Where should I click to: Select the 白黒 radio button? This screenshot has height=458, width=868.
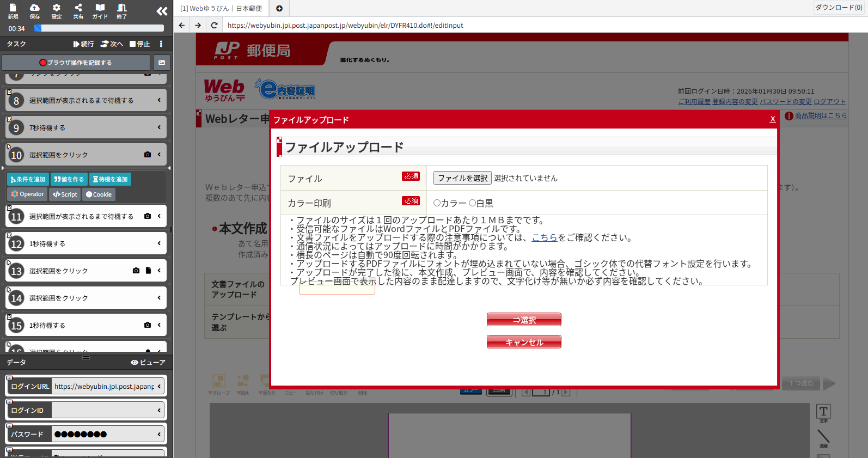pyautogui.click(x=472, y=203)
